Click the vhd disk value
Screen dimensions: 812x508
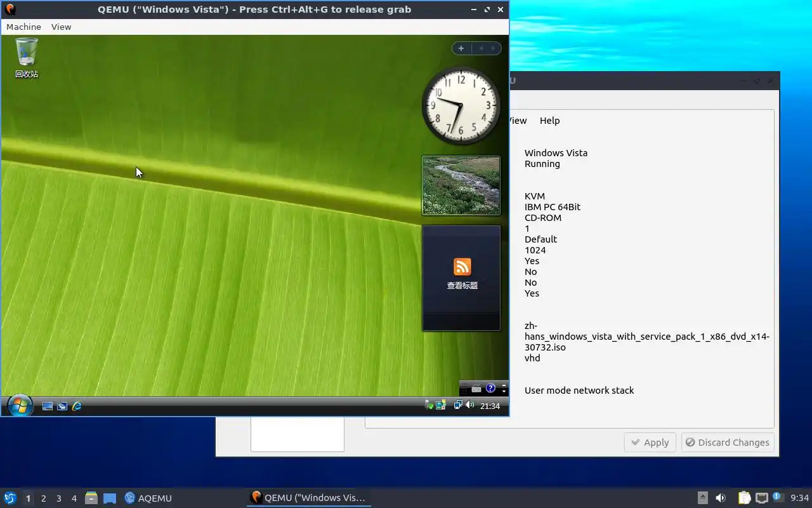coord(532,358)
